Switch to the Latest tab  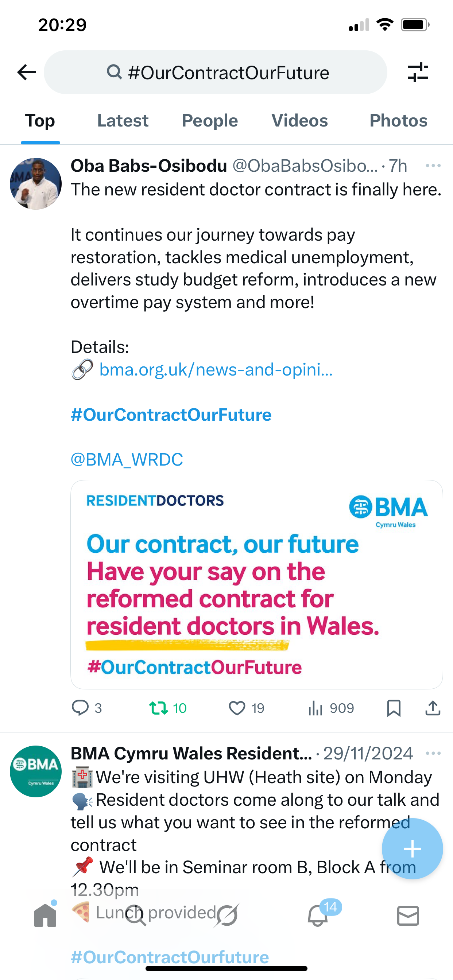tap(123, 121)
